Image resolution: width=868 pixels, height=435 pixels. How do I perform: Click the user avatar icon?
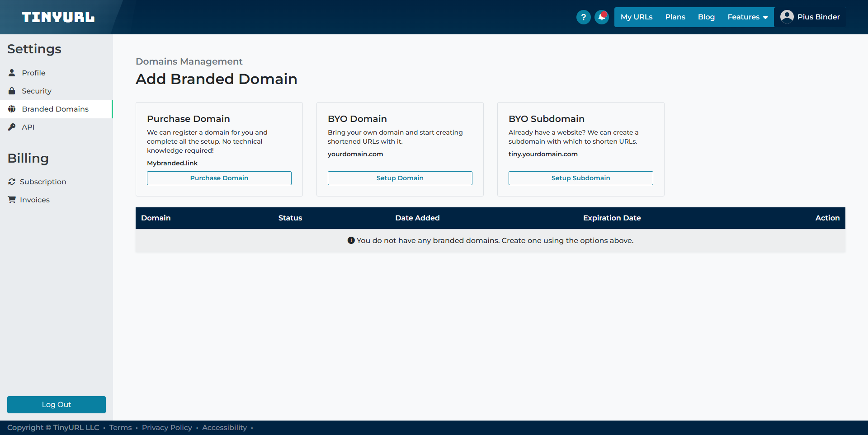click(787, 17)
